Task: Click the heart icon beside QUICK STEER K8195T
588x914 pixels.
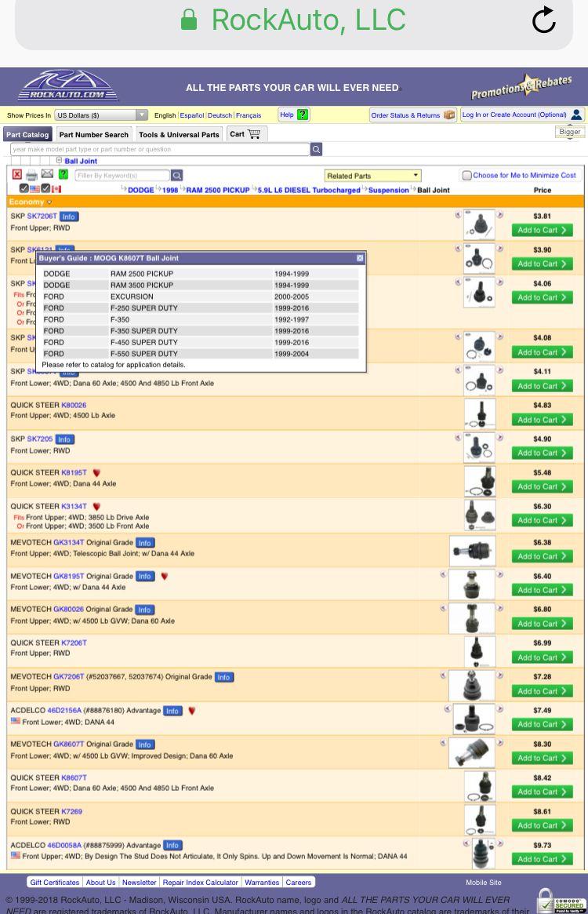Action: (96, 473)
